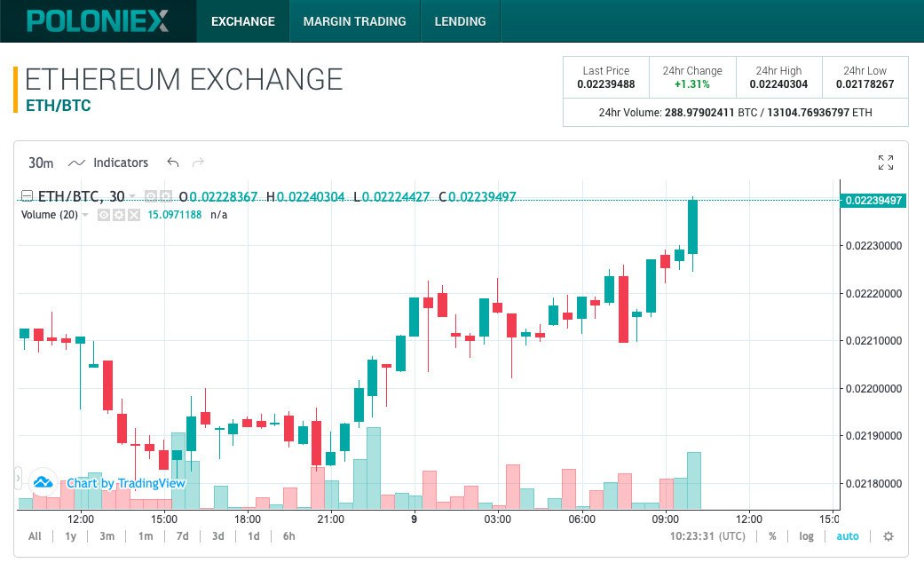
Task: Enter fullscreen chart mode
Action: pyautogui.click(x=885, y=163)
